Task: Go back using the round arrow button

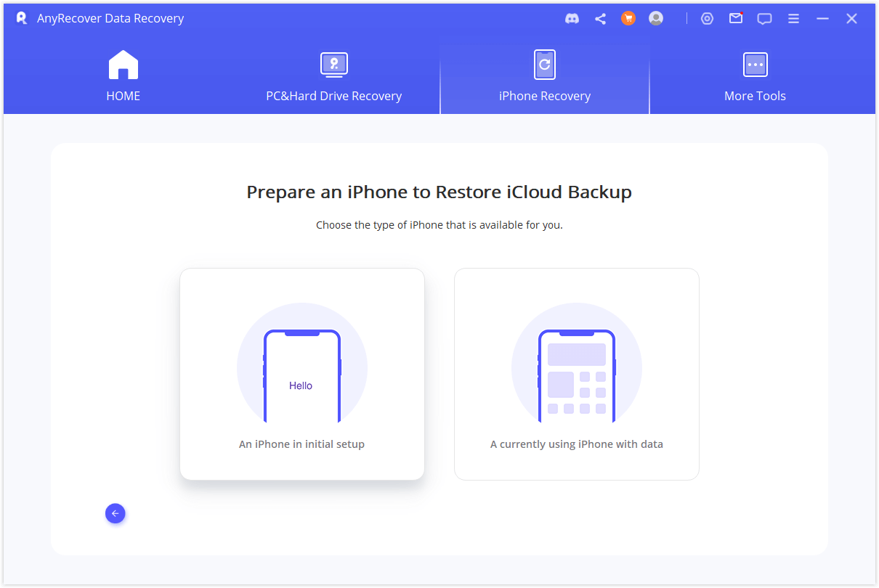Action: pos(116,513)
